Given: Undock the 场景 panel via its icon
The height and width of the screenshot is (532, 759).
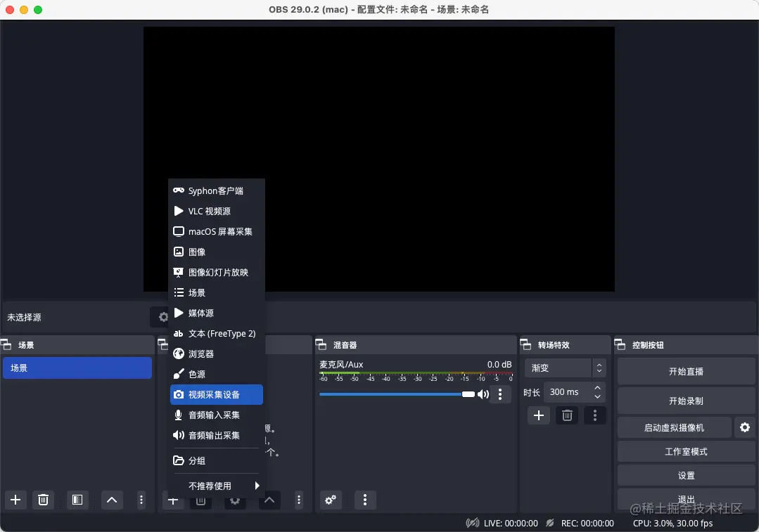Looking at the screenshot, I should click(x=6, y=345).
